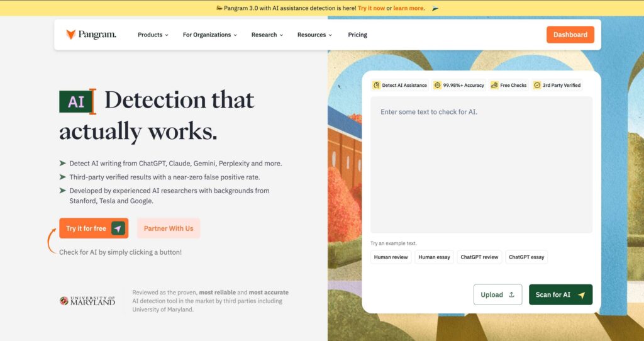
Task: Open the Resources dropdown menu
Action: tap(314, 35)
